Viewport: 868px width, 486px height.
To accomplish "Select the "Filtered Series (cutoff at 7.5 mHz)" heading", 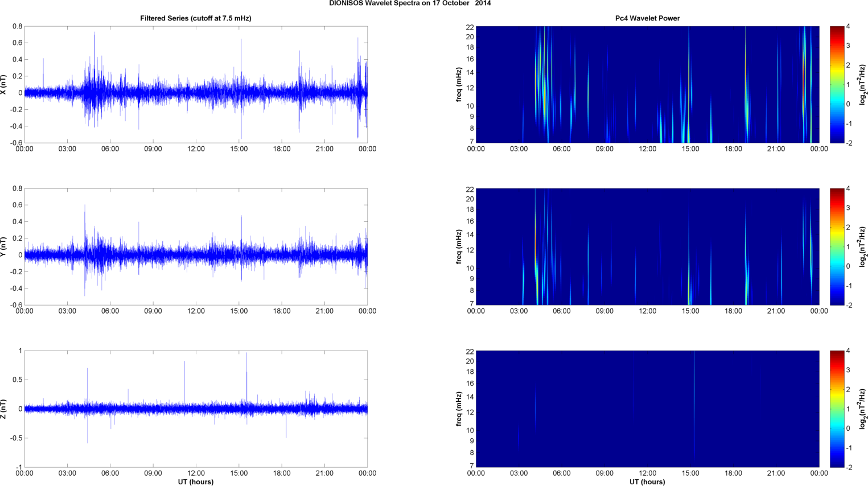I will pos(196,18).
